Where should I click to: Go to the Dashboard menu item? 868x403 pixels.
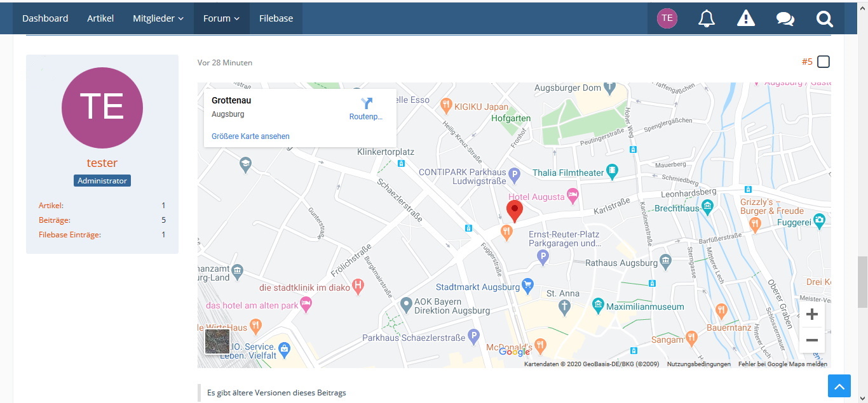click(x=45, y=18)
